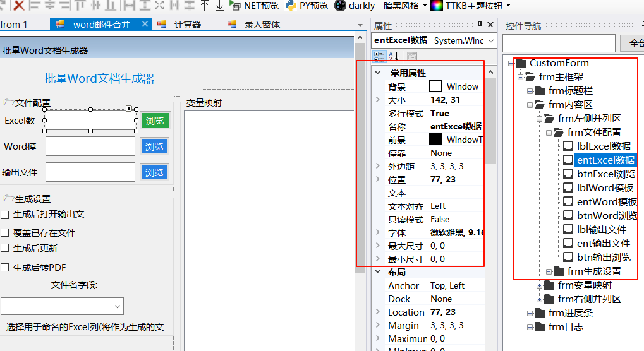644x351 pixels.
Task: Click the equal vertical spacing toolbar icon
Action: [x=189, y=5]
